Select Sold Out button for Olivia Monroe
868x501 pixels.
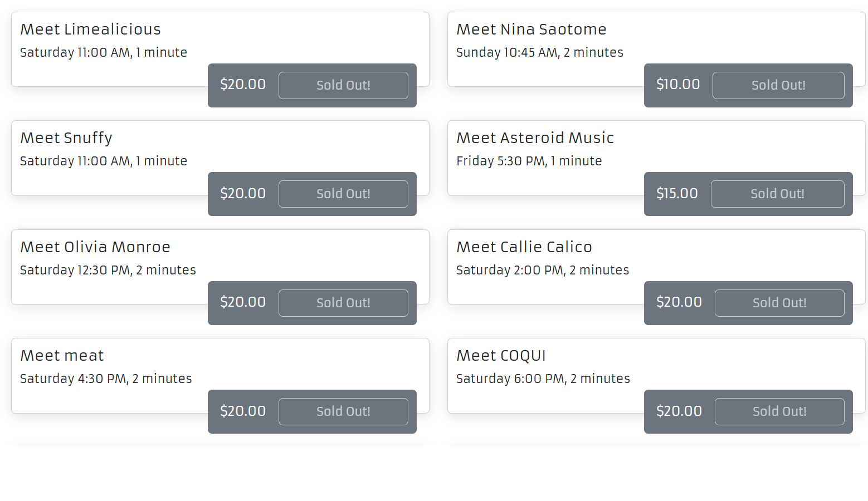tap(343, 303)
